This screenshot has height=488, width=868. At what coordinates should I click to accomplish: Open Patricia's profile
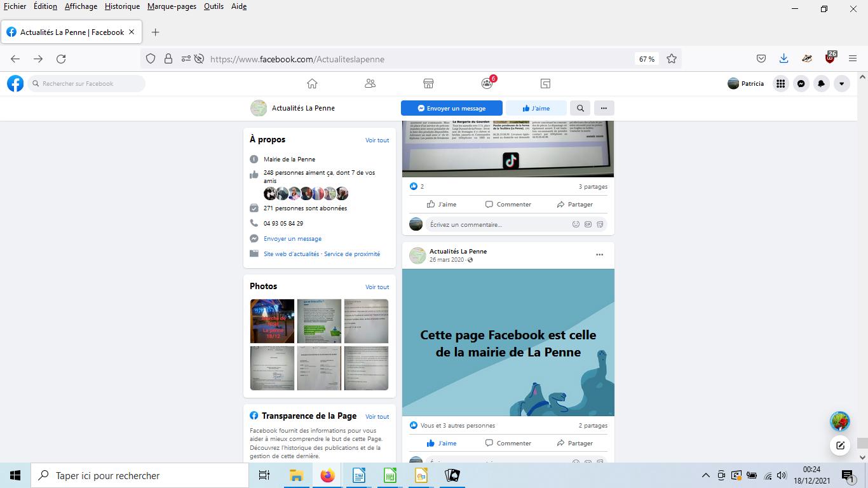[746, 83]
